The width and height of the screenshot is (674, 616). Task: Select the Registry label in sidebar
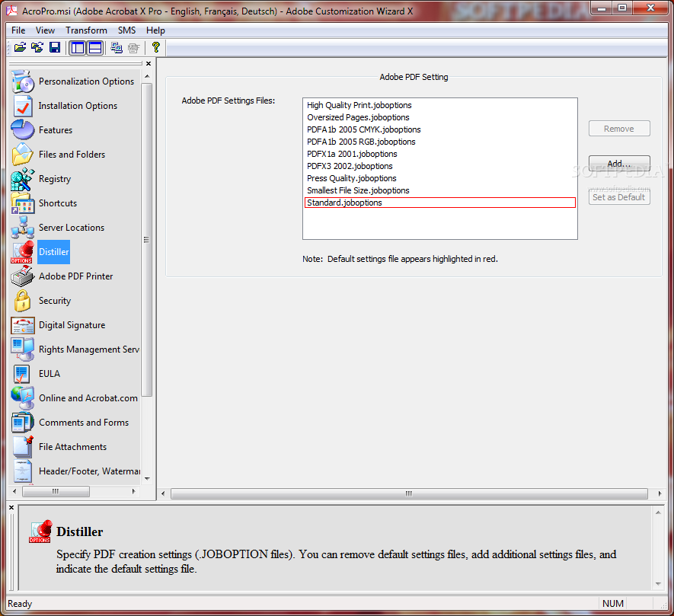tap(55, 179)
